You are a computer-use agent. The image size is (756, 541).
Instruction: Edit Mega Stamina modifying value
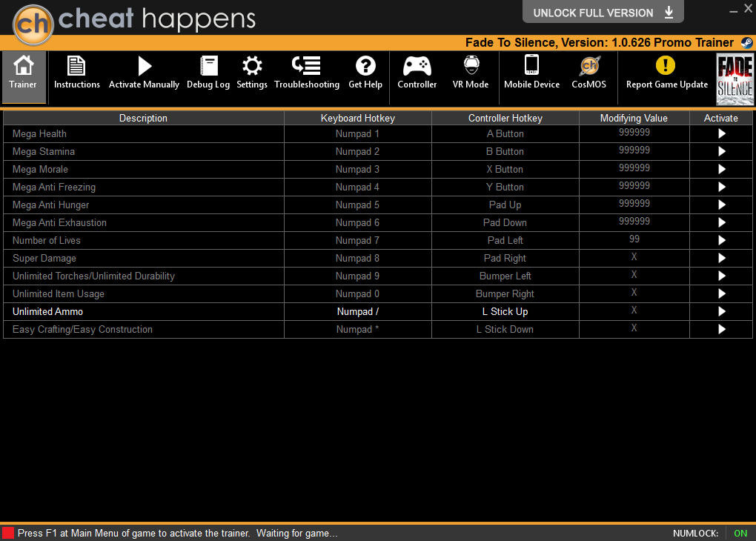pos(634,150)
